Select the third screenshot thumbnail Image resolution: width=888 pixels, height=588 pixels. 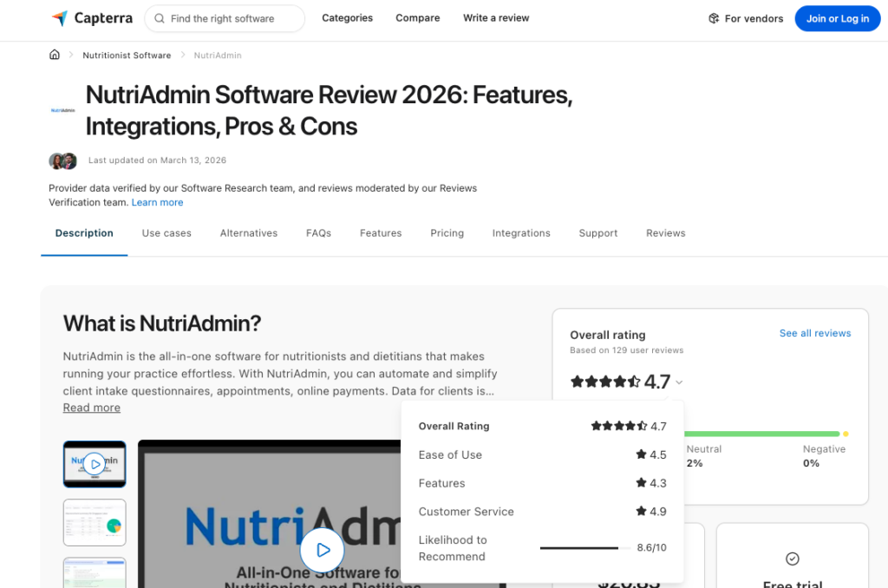[x=95, y=572]
